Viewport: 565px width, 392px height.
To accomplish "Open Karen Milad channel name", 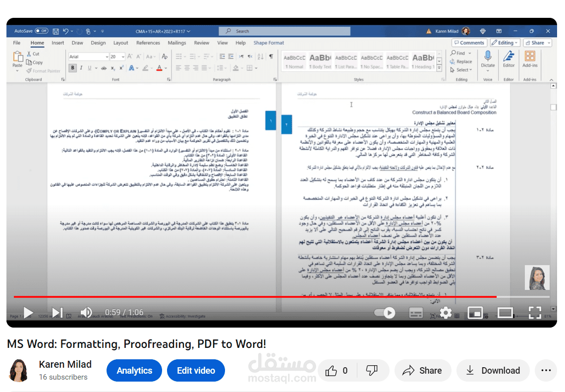I will (65, 364).
